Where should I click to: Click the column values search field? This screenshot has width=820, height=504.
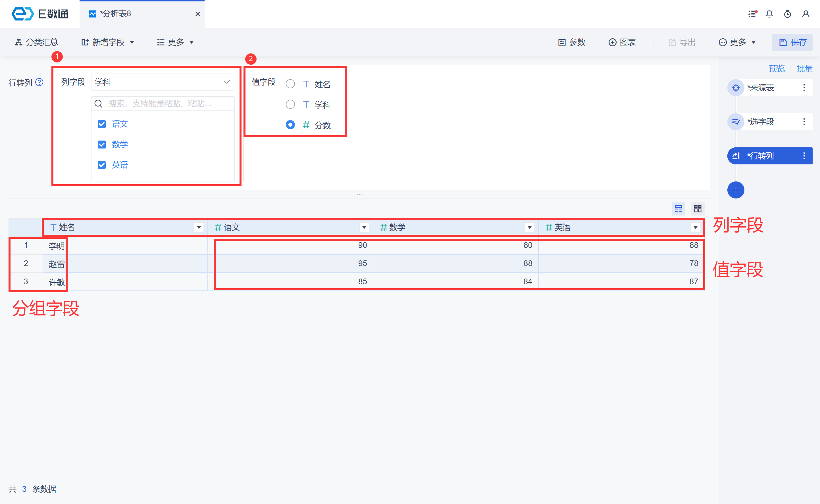(163, 104)
